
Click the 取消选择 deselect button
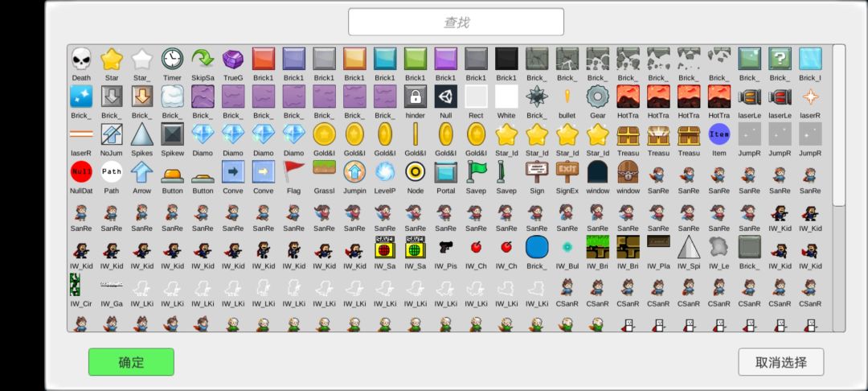[780, 362]
